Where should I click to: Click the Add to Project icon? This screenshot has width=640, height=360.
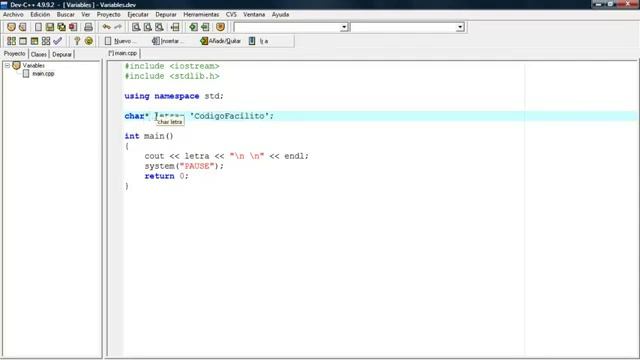tap(193, 27)
